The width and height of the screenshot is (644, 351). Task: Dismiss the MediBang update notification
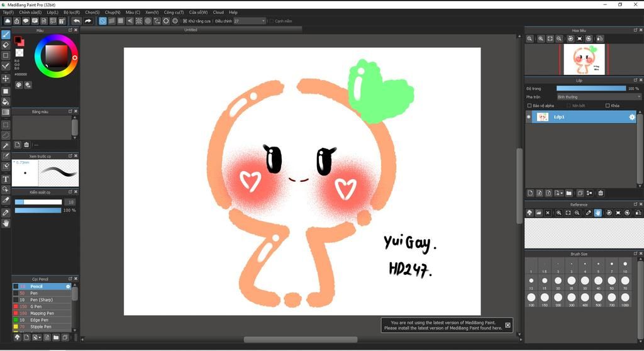coord(508,325)
